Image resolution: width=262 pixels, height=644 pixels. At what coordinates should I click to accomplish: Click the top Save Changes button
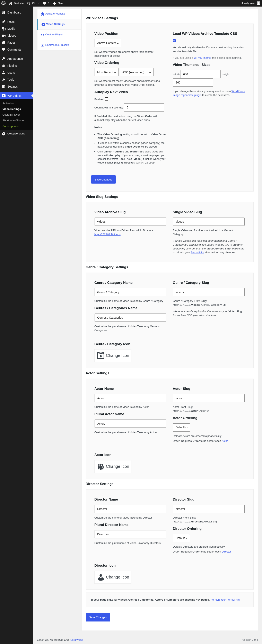pos(103,179)
